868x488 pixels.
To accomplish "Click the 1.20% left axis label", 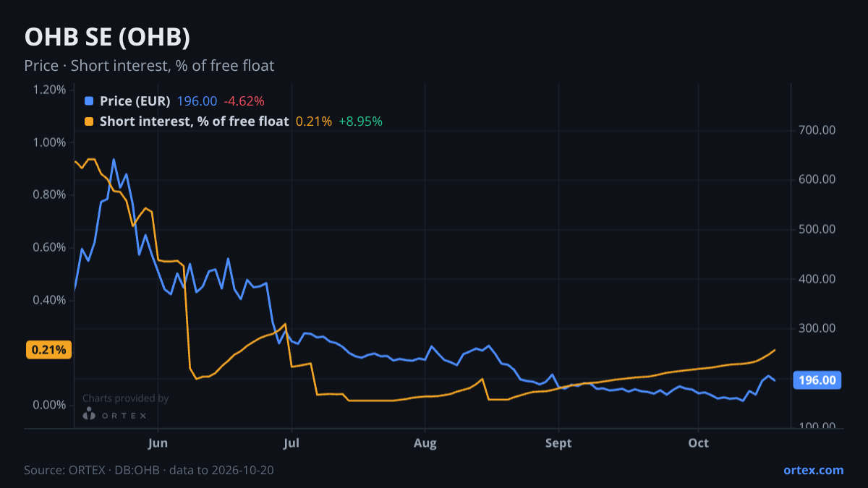I will click(49, 90).
